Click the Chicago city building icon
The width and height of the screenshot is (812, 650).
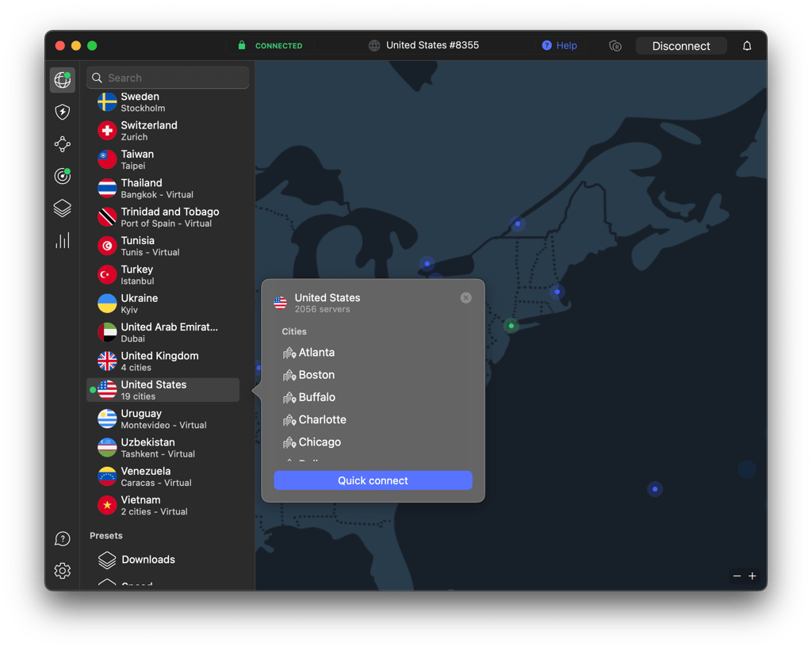(289, 442)
